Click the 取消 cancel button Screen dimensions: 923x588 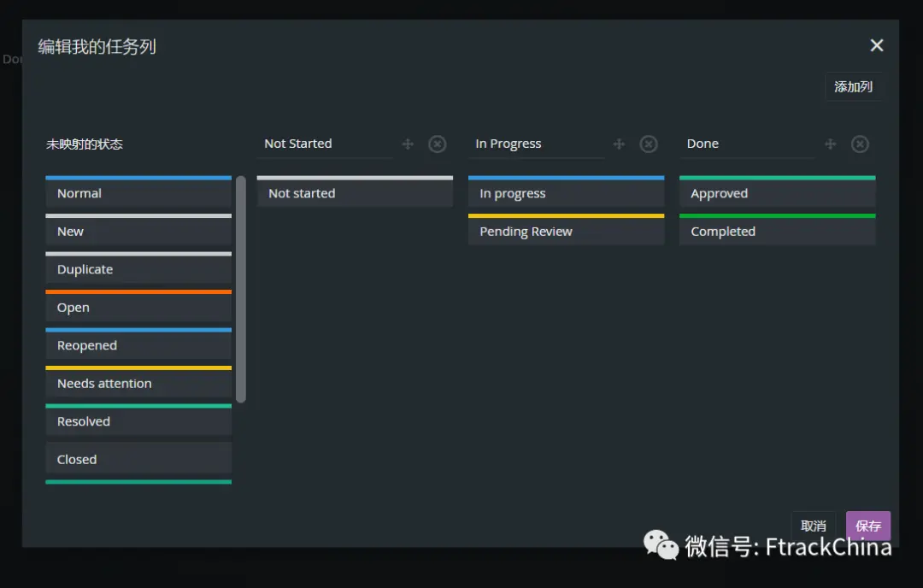coord(814,526)
